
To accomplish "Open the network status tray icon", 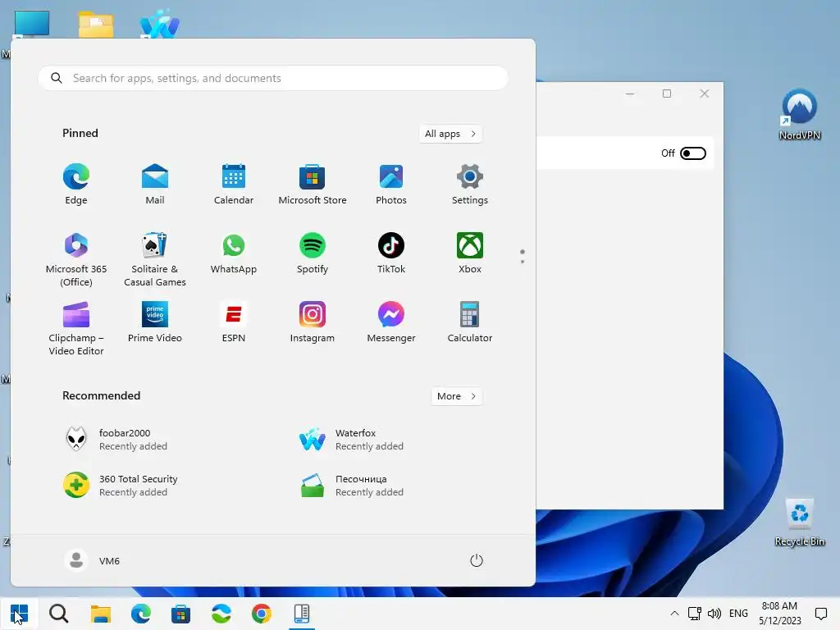I will point(694,614).
